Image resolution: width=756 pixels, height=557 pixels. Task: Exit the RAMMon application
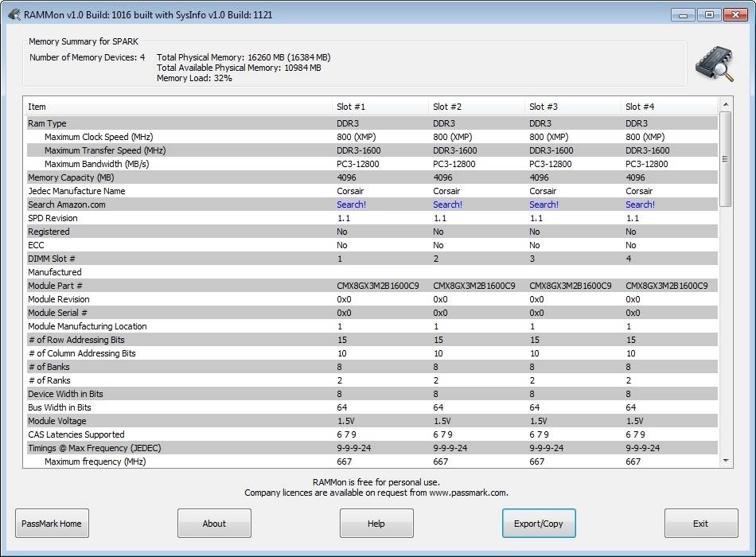700,524
